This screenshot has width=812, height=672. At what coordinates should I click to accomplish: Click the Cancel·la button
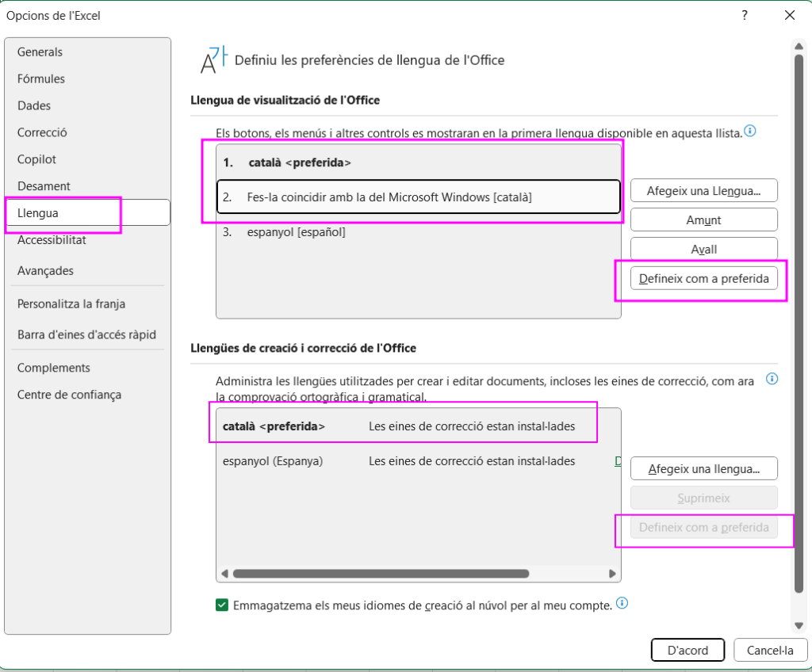pos(770,651)
